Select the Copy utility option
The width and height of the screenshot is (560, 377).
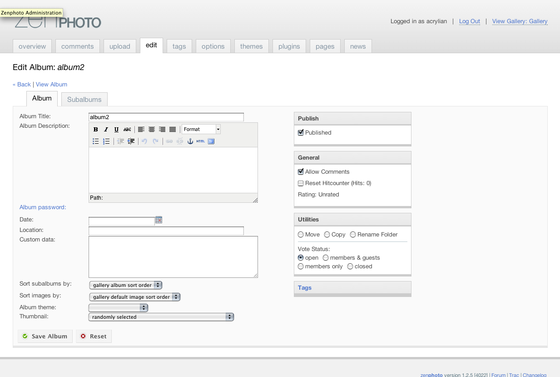point(327,235)
